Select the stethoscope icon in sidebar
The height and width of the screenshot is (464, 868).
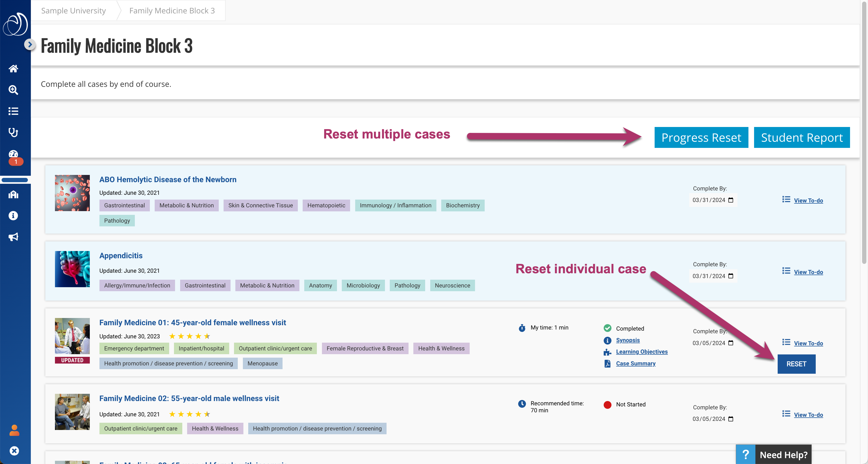click(13, 132)
